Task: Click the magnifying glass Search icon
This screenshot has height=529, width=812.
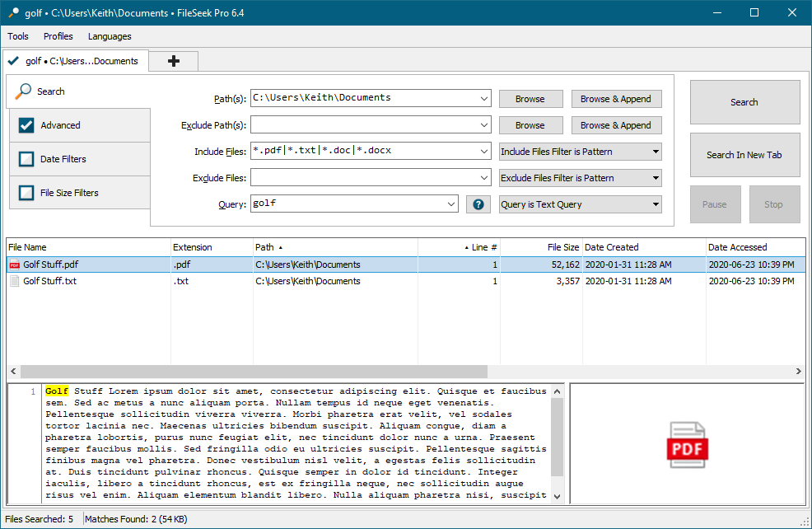Action: click(24, 91)
